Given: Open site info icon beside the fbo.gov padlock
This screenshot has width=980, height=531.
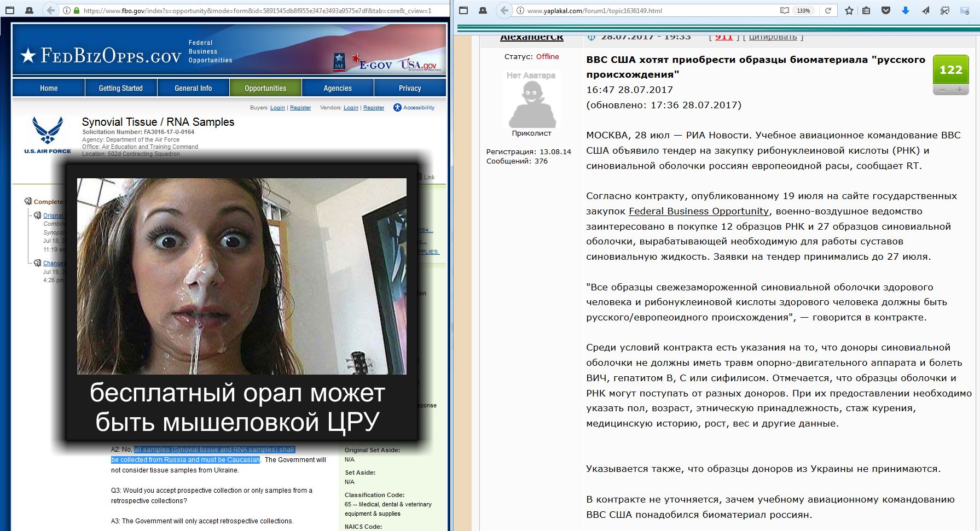Looking at the screenshot, I should pyautogui.click(x=66, y=10).
